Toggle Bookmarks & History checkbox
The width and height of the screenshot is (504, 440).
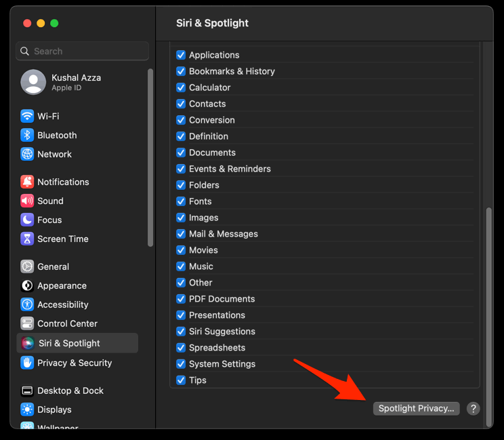(x=181, y=71)
